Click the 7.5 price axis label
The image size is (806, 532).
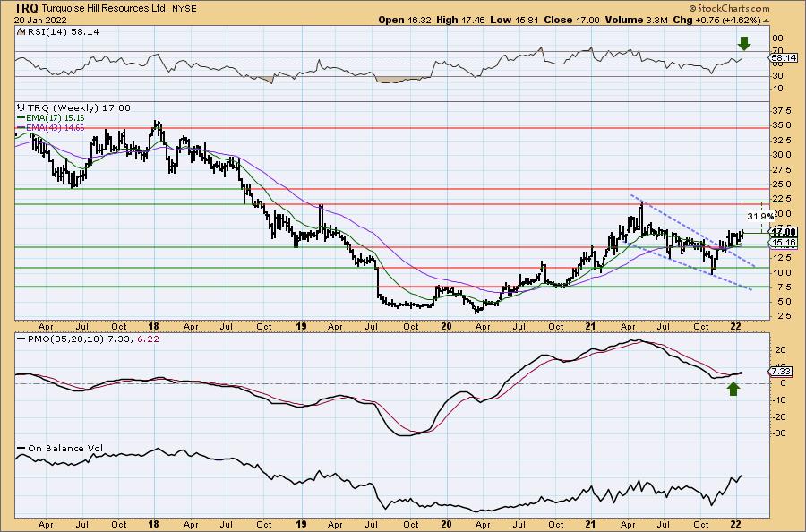click(x=783, y=287)
